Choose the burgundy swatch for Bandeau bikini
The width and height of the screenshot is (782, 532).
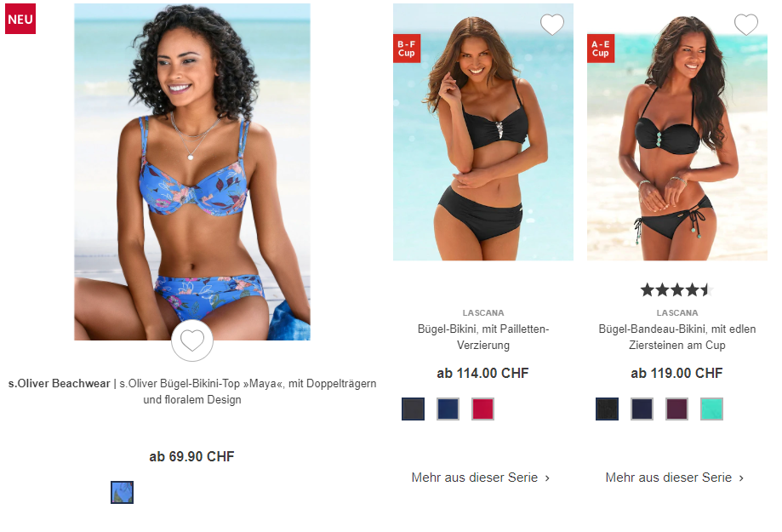click(x=676, y=409)
